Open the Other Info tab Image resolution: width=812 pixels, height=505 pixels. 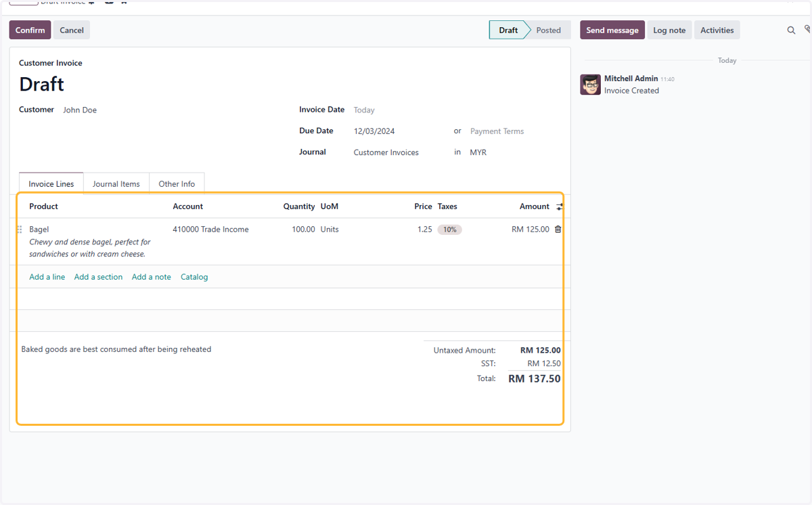click(x=177, y=183)
